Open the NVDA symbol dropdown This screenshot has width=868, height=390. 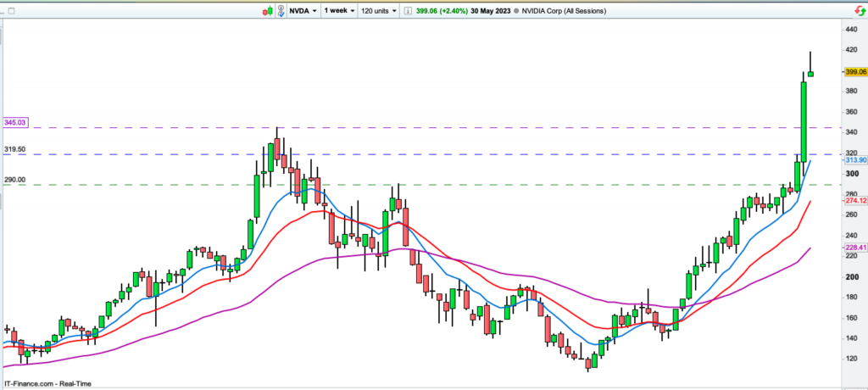(x=303, y=11)
